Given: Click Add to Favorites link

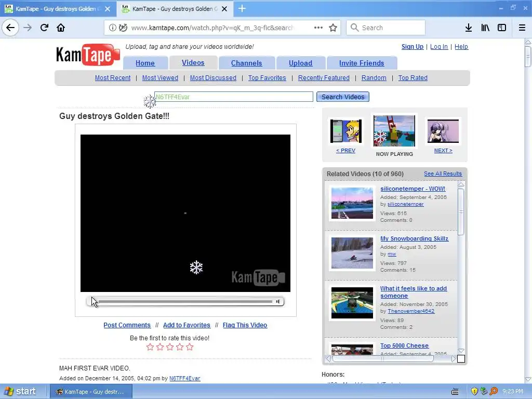Looking at the screenshot, I should 187,325.
